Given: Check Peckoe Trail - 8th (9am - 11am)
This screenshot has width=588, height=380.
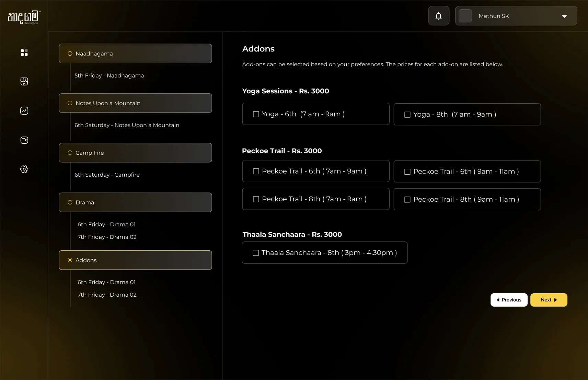Looking at the screenshot, I should (x=407, y=200).
